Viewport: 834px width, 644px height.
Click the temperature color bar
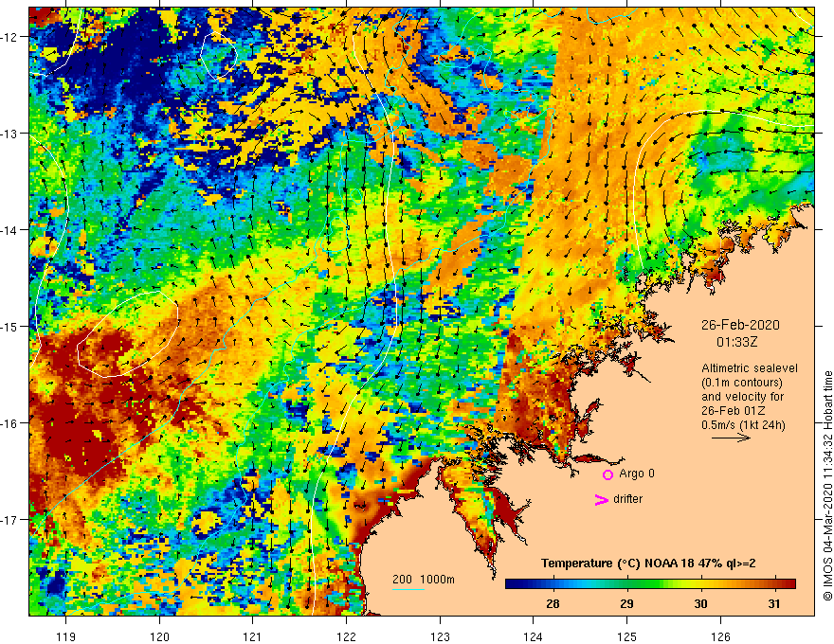point(650,584)
